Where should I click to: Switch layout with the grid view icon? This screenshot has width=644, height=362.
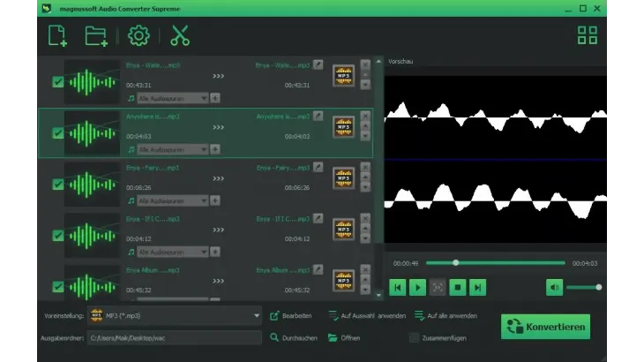coord(587,36)
